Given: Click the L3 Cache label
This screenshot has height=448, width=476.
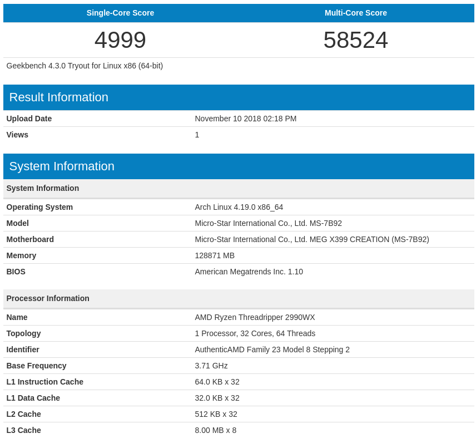Looking at the screenshot, I should pyautogui.click(x=24, y=430).
